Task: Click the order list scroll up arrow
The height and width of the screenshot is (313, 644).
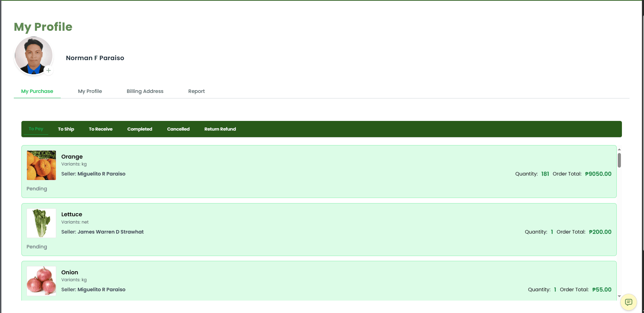Action: point(619,149)
